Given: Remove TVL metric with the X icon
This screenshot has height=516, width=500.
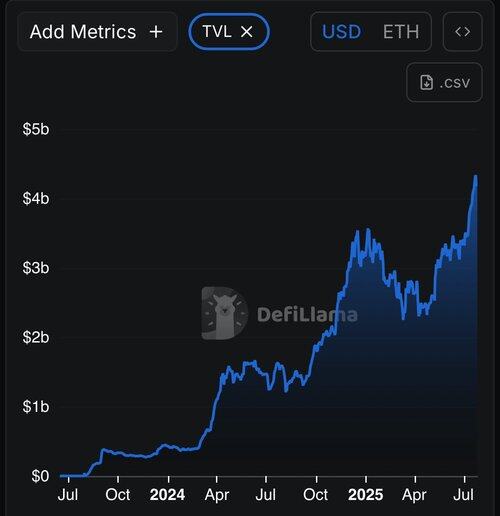Looking at the screenshot, I should [246, 32].
